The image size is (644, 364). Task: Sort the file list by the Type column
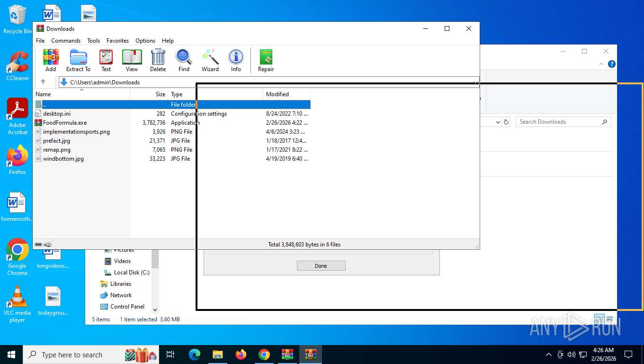click(215, 94)
